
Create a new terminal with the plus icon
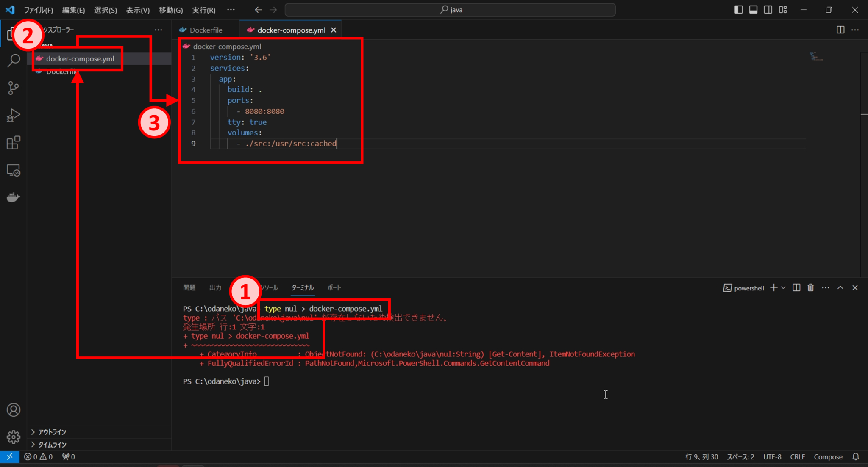point(774,287)
